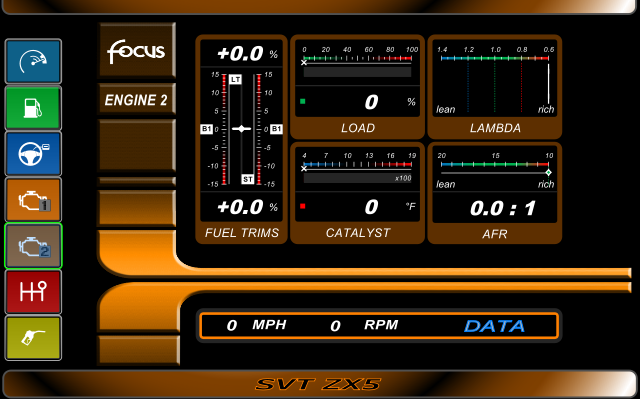
Task: Click the green LOAD indicator square
Action: pos(302,101)
